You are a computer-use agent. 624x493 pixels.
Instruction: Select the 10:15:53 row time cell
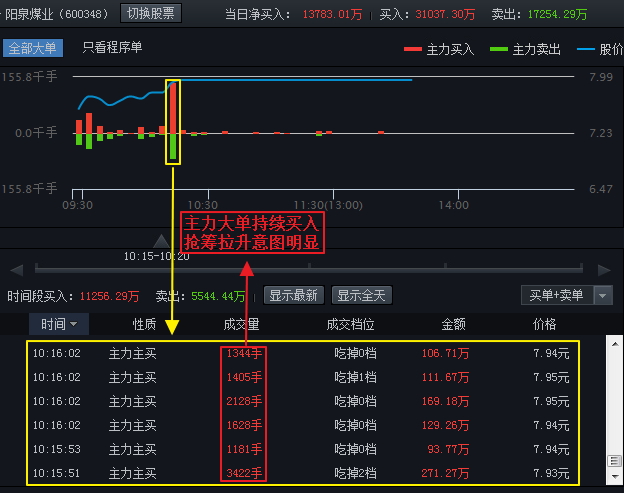pos(56,449)
